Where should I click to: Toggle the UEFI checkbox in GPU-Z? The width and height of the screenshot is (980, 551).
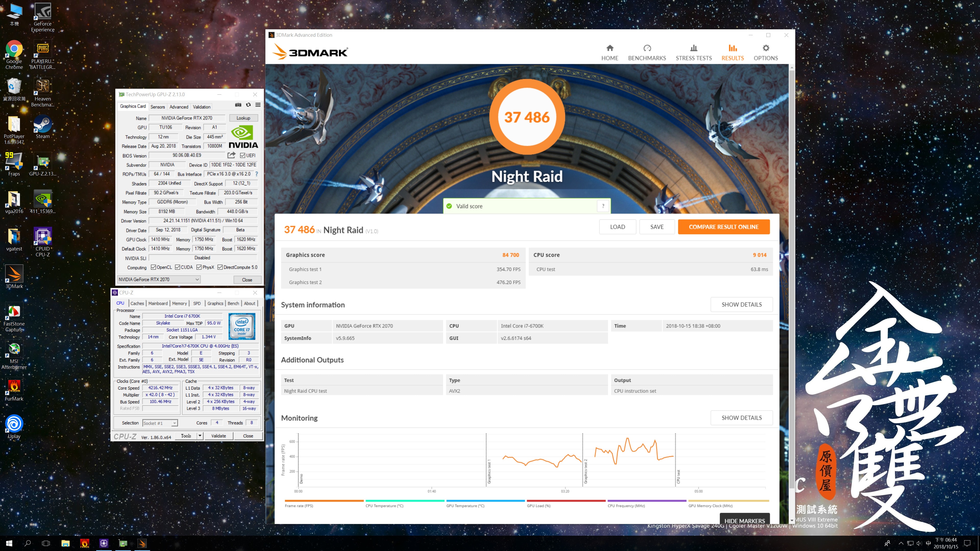click(x=243, y=156)
